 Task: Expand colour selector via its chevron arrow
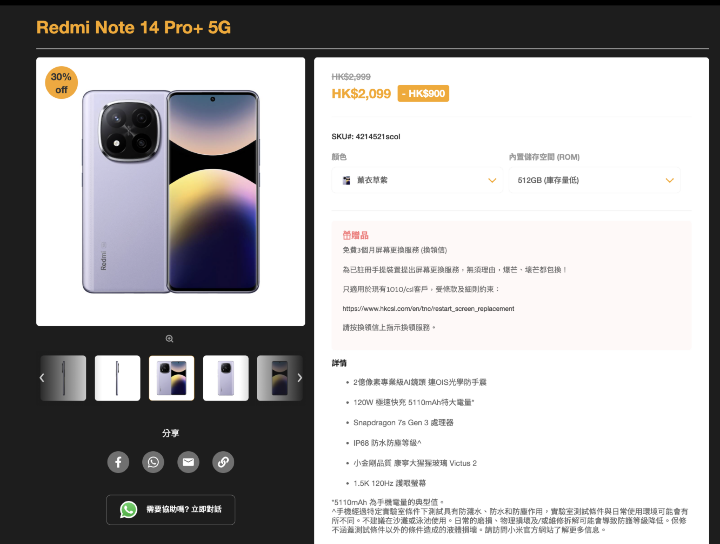click(492, 180)
